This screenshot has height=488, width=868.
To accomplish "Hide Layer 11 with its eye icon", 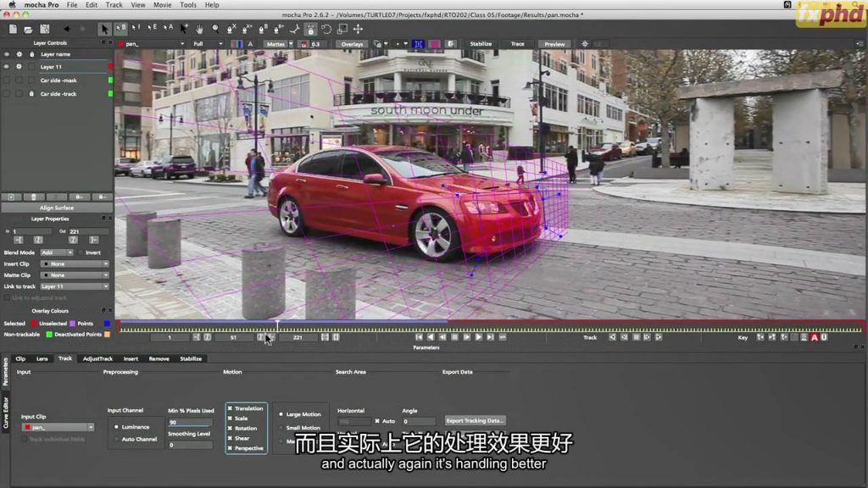I will (7, 66).
